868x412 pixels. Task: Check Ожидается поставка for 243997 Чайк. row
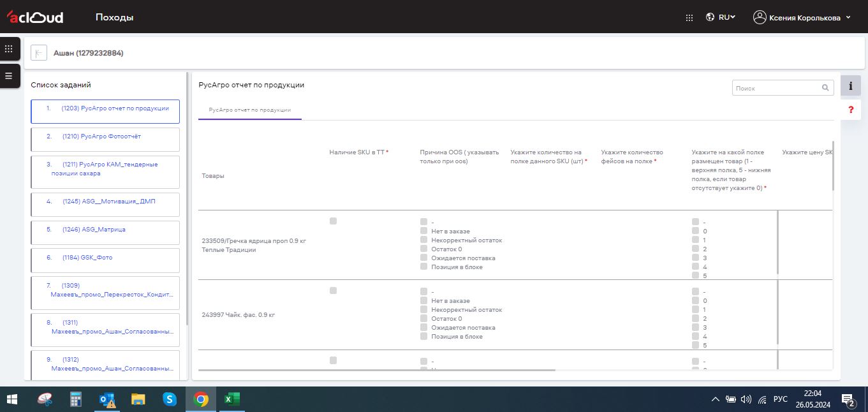(423, 327)
